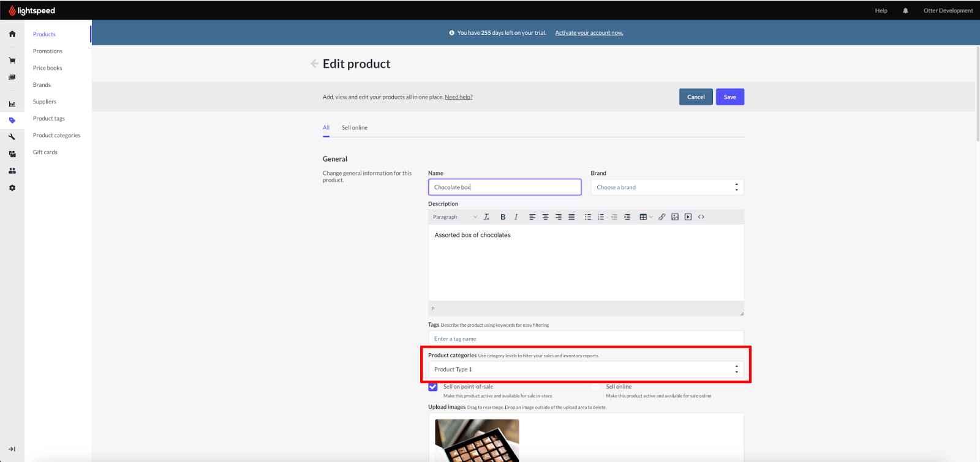The width and height of the screenshot is (980, 462).
Task: Open the Home icon in sidebar
Action: (12, 34)
